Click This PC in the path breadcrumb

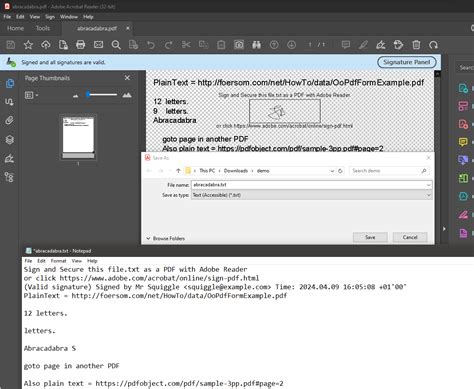[207, 171]
